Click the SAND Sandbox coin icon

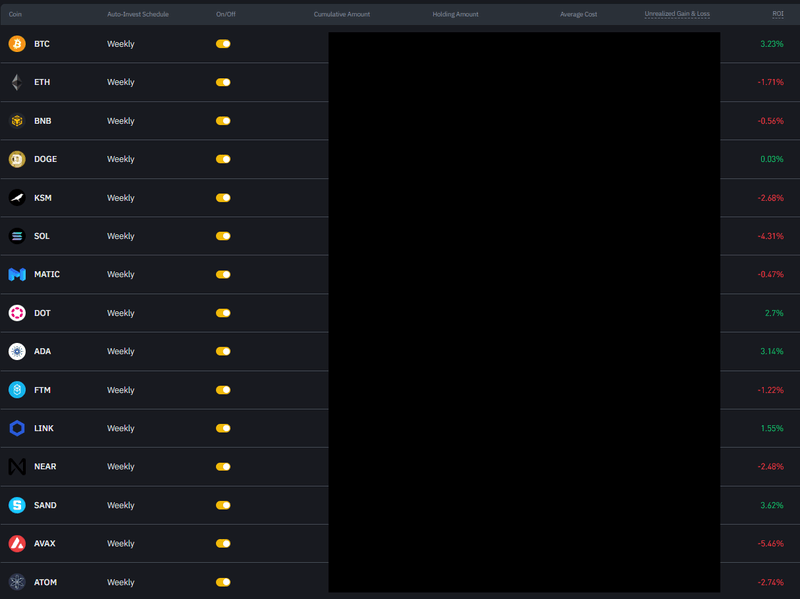[x=17, y=505]
